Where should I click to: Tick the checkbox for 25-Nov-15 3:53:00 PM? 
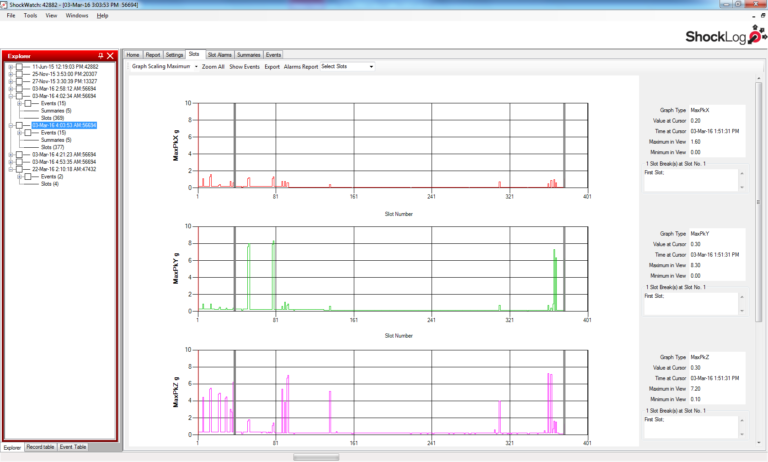tap(20, 74)
